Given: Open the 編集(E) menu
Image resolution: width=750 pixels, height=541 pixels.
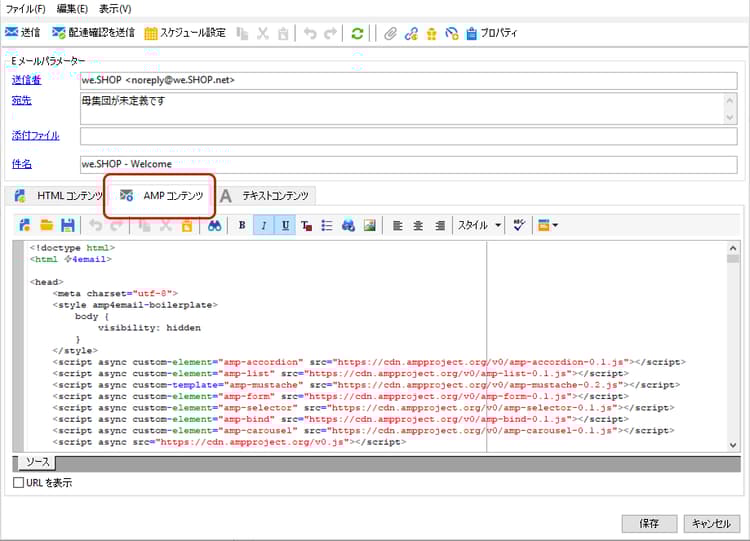Looking at the screenshot, I should pyautogui.click(x=72, y=9).
